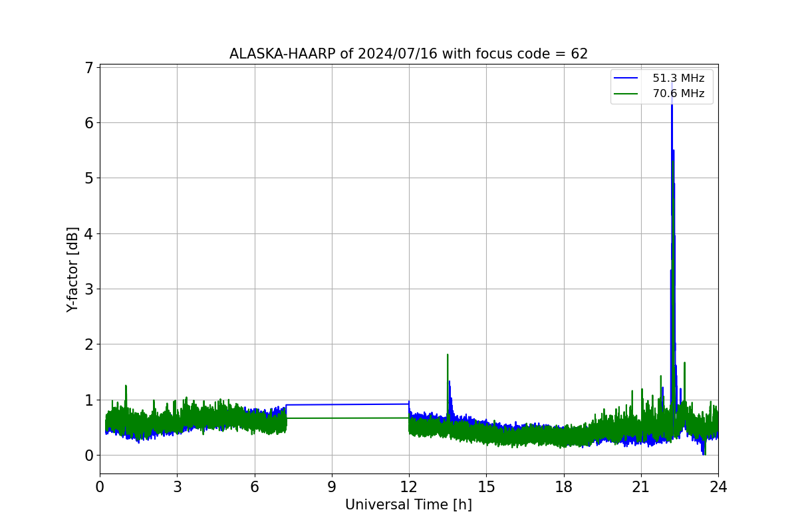Click y-axis tick label '3'
The height and width of the screenshot is (532, 798).
[89, 289]
